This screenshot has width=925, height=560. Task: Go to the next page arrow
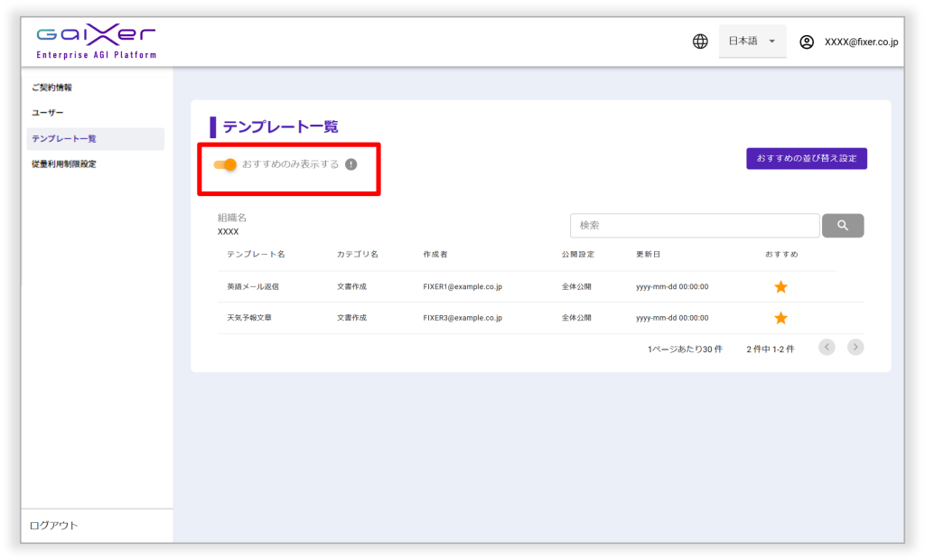pos(855,347)
